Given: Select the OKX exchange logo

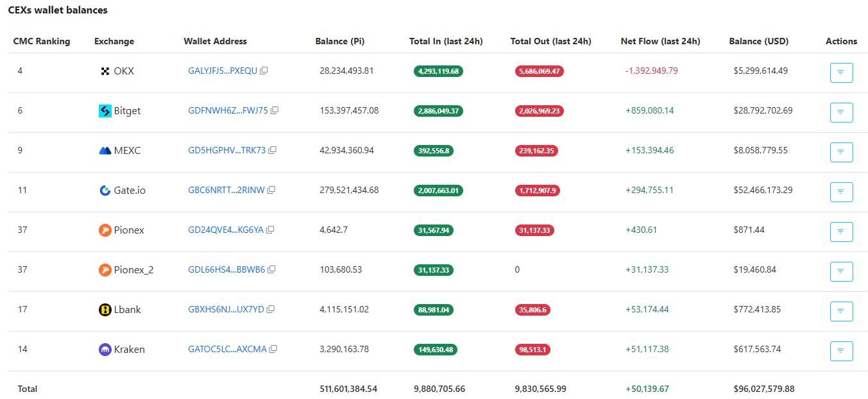Looking at the screenshot, I should click(x=104, y=71).
